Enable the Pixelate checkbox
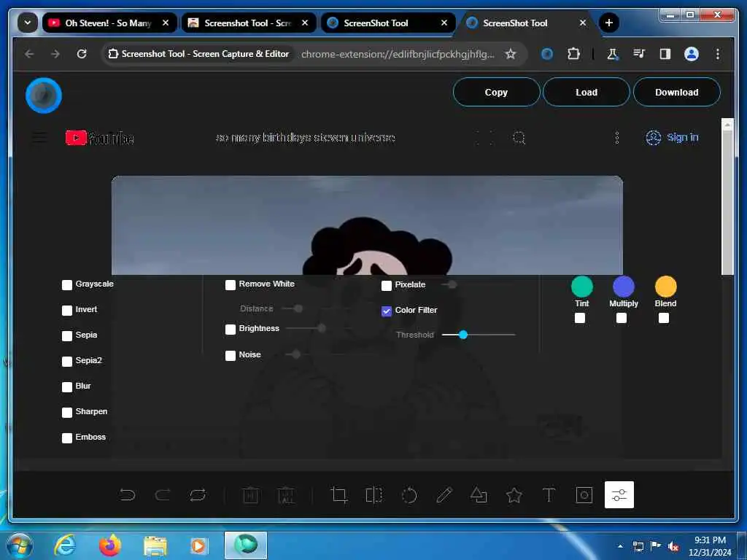 387,286
